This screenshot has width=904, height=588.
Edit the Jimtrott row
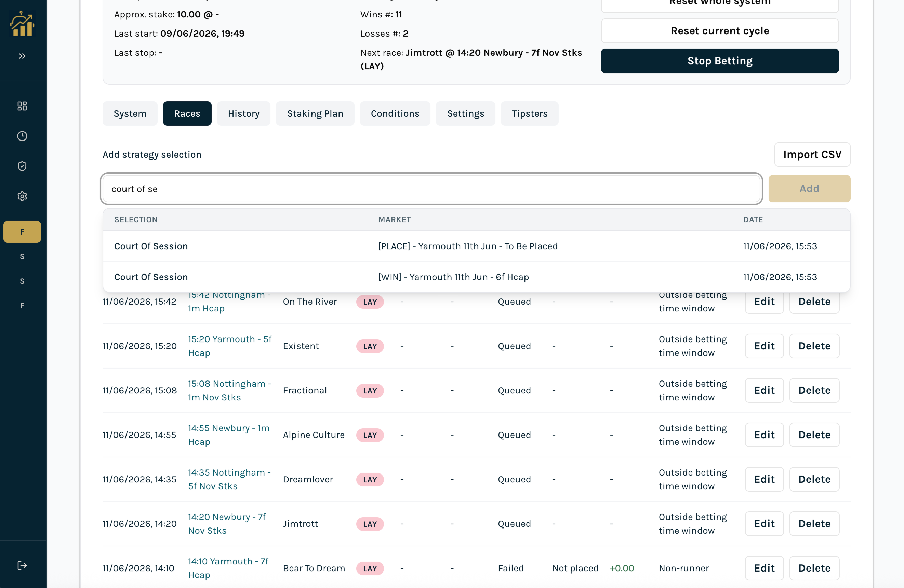764,524
